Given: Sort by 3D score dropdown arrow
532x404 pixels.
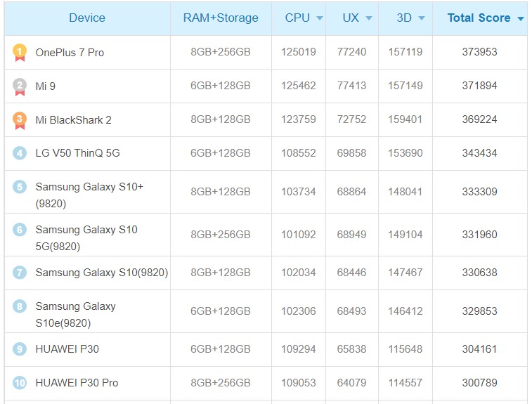Looking at the screenshot, I should point(422,18).
